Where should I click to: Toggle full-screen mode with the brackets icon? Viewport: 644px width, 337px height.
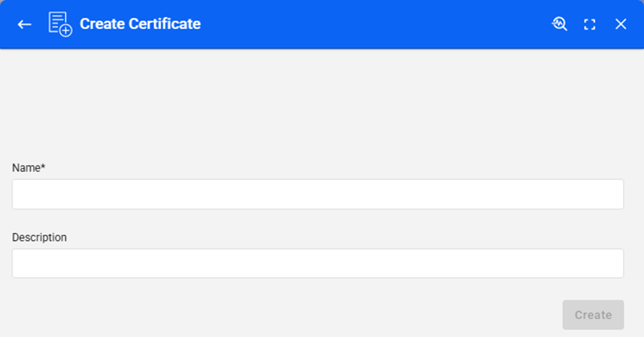[x=590, y=25]
